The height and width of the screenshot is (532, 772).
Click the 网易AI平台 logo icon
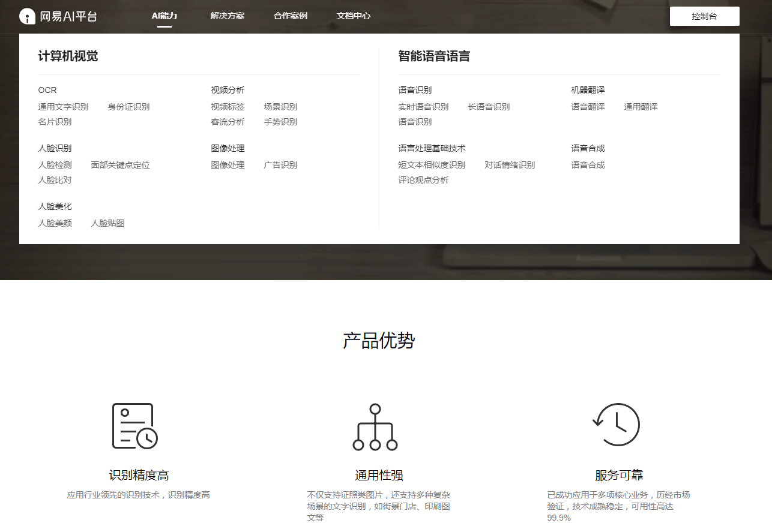click(26, 16)
